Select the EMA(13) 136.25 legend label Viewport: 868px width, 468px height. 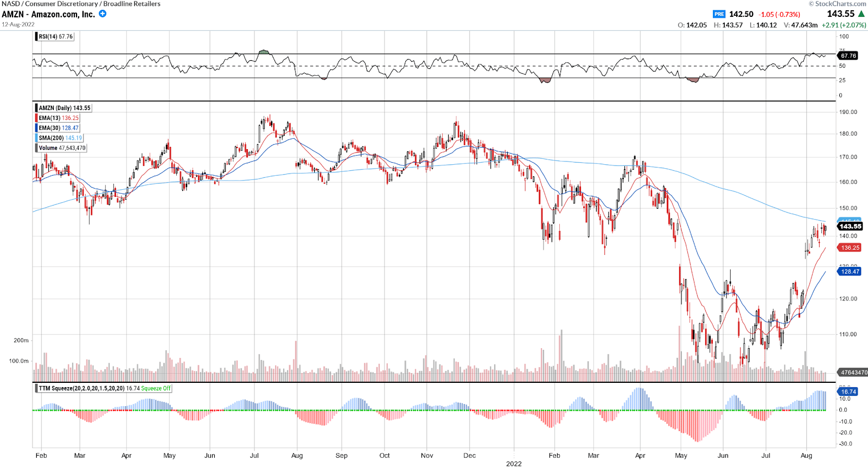pyautogui.click(x=59, y=118)
